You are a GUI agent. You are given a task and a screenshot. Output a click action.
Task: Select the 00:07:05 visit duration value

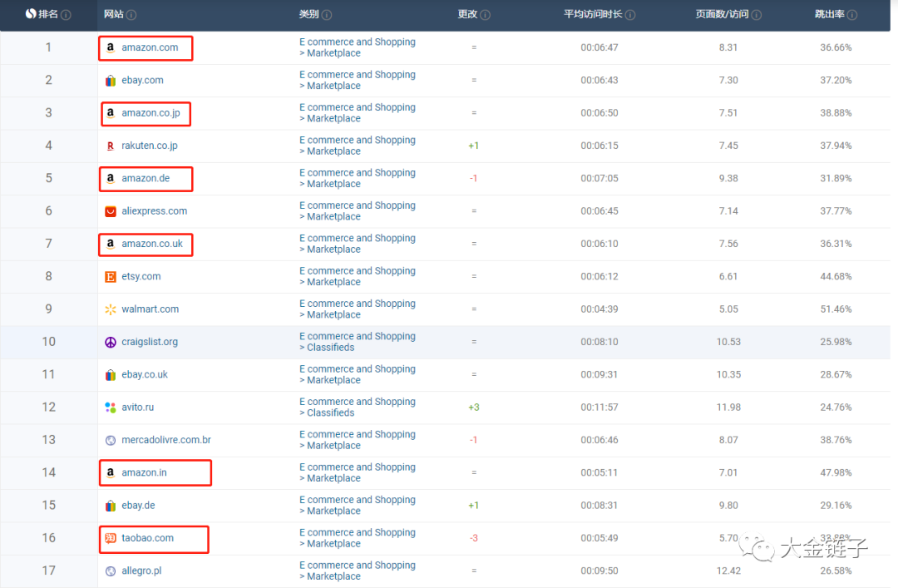point(599,178)
